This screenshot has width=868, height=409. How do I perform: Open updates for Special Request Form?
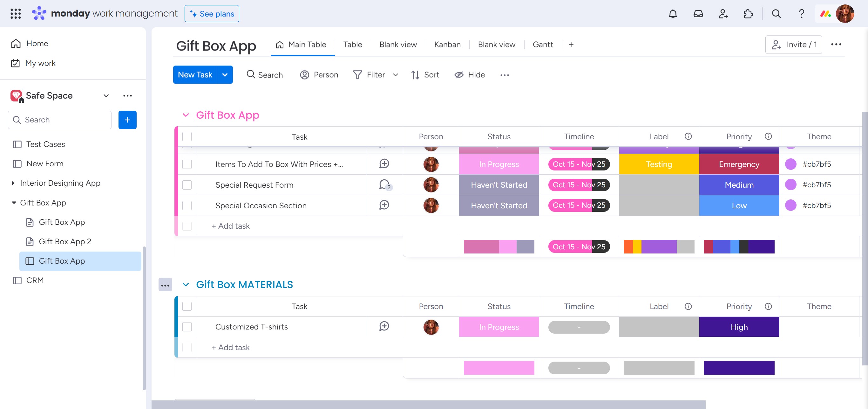click(x=384, y=185)
